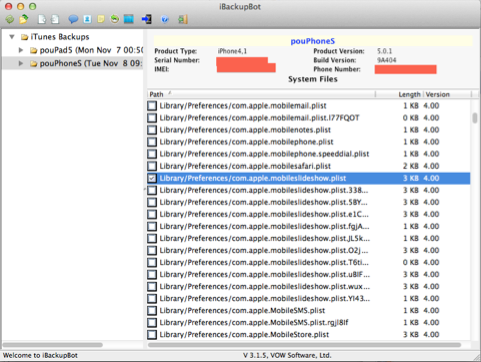The image size is (481, 362).
Task: Sort the file list by Path column
Action: tap(261, 94)
